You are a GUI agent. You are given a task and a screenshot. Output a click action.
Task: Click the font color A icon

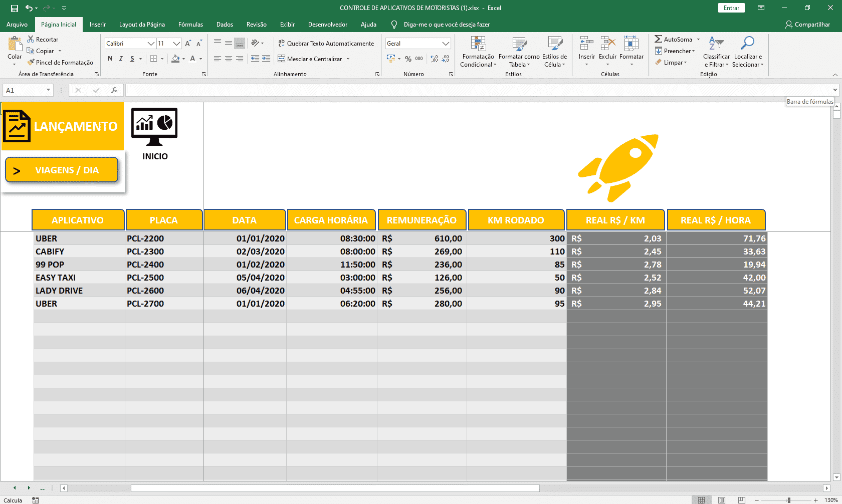[192, 59]
